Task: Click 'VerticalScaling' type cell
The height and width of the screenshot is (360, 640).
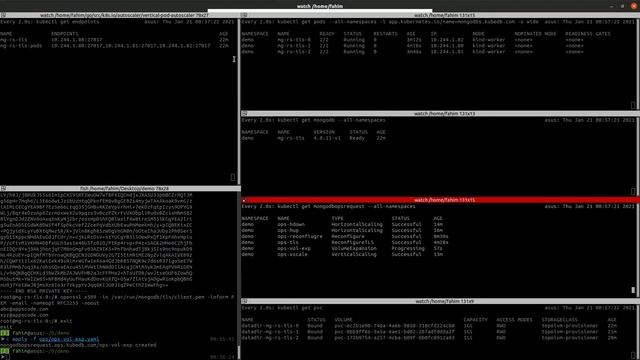Action: point(354,254)
